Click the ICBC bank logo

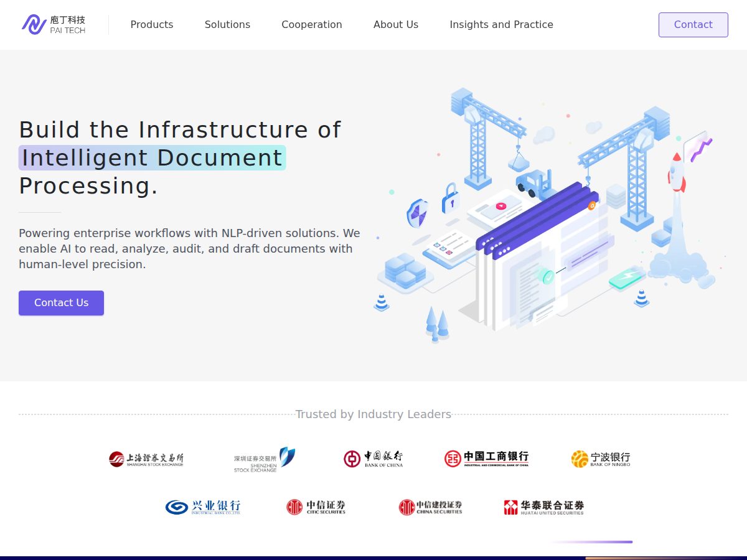click(487, 459)
